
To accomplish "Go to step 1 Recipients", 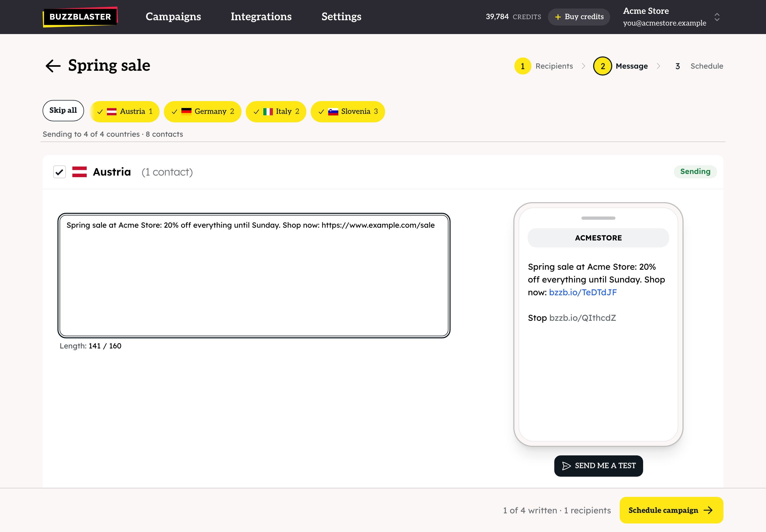I will pos(544,66).
